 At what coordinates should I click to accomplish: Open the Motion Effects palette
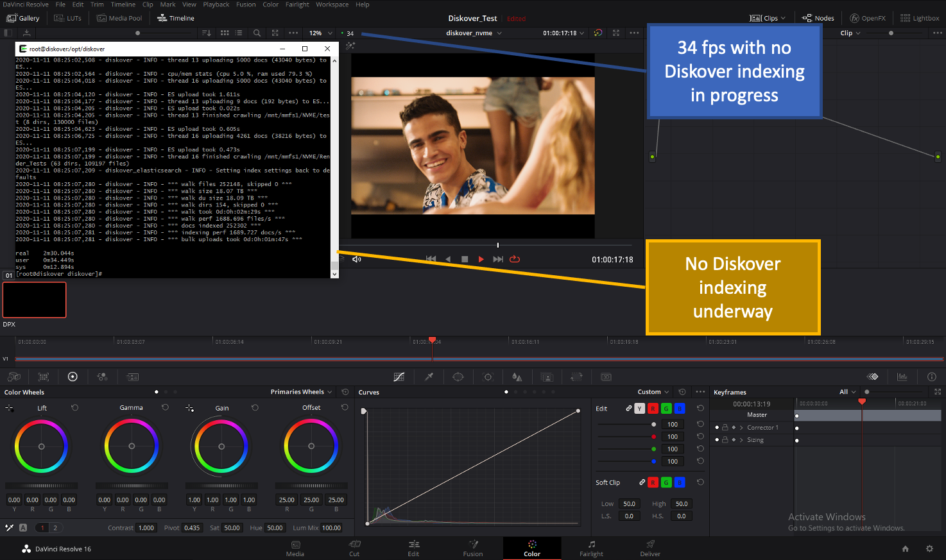[x=132, y=377]
